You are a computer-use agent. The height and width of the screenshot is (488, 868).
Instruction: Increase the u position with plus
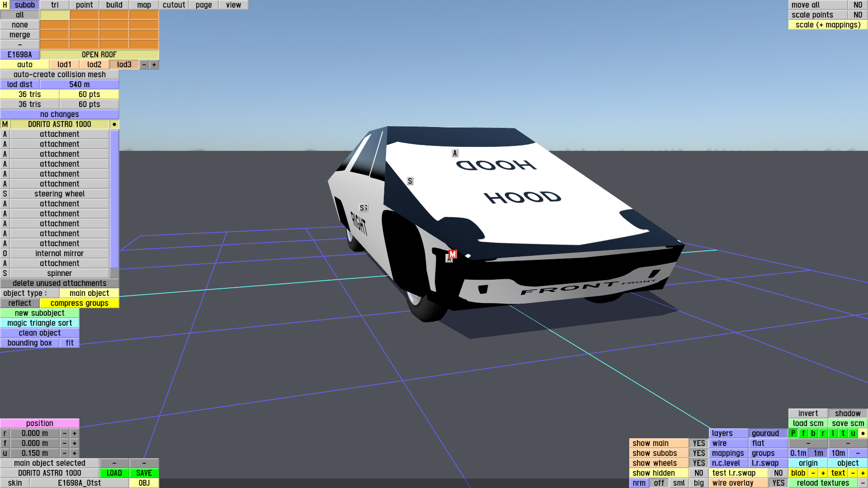75,453
